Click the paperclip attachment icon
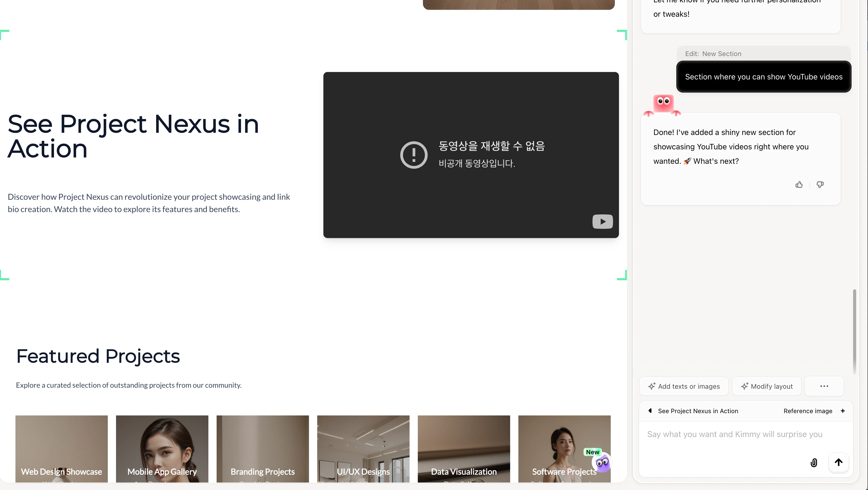 click(x=814, y=462)
